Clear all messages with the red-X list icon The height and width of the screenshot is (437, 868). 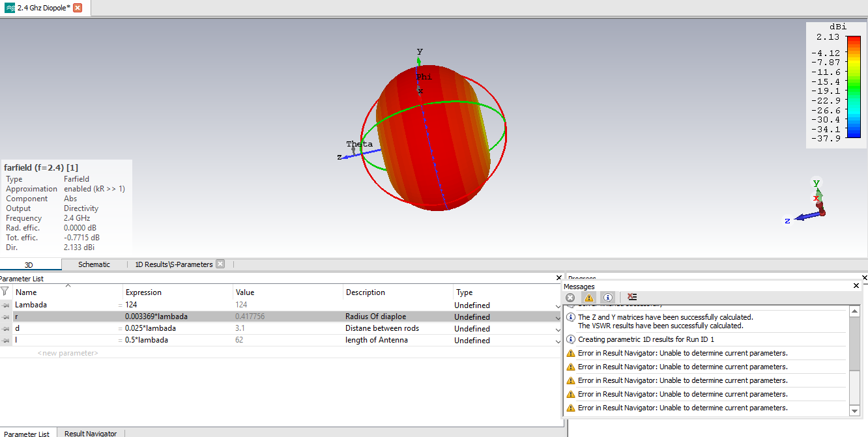(631, 297)
